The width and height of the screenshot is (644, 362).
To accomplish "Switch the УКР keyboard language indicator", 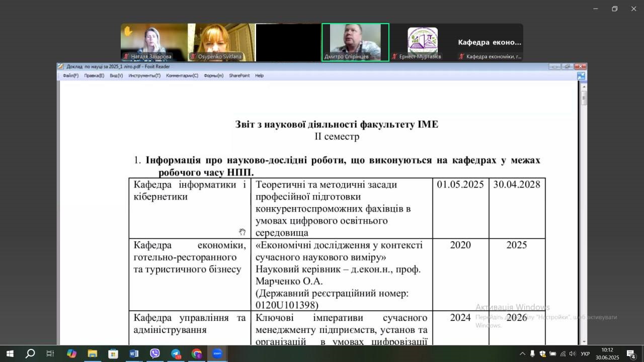I will pyautogui.click(x=585, y=354).
